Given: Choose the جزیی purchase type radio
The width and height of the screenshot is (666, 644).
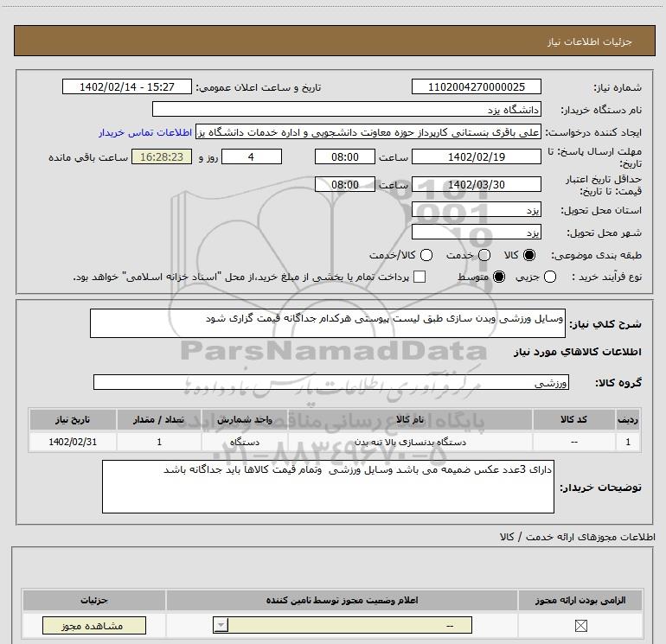Looking at the screenshot, I should tap(550, 277).
